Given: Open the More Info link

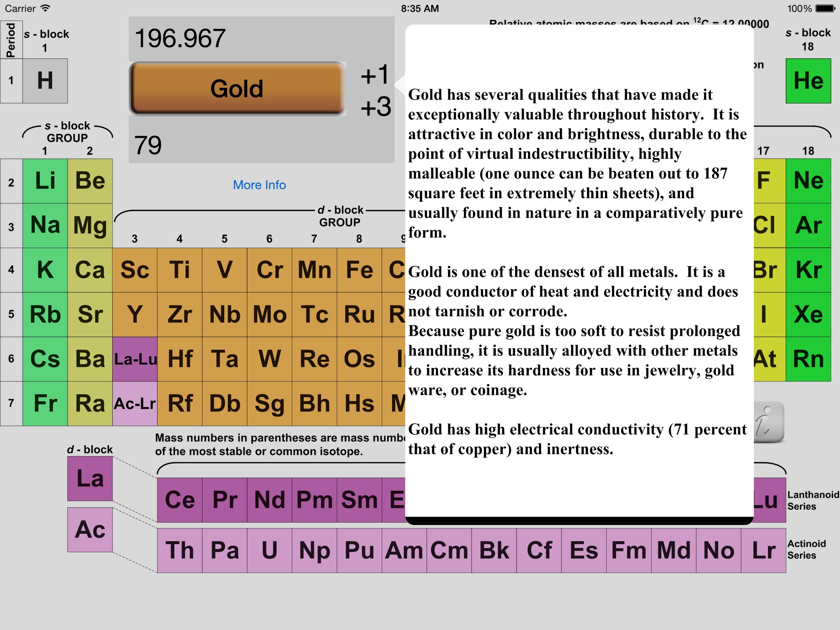Looking at the screenshot, I should click(259, 185).
